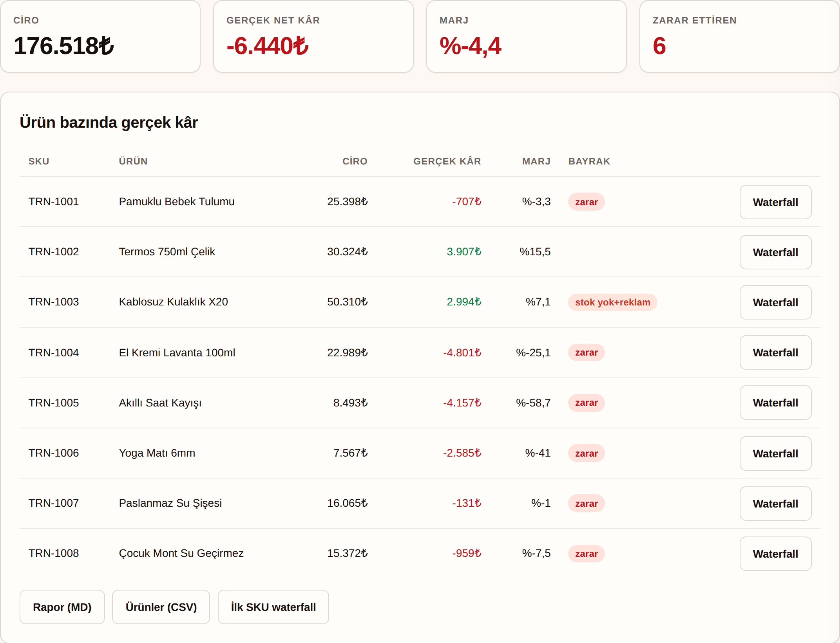Image resolution: width=840 pixels, height=643 pixels.
Task: Click the zarar badge in TRN-1005 row
Action: 587,403
